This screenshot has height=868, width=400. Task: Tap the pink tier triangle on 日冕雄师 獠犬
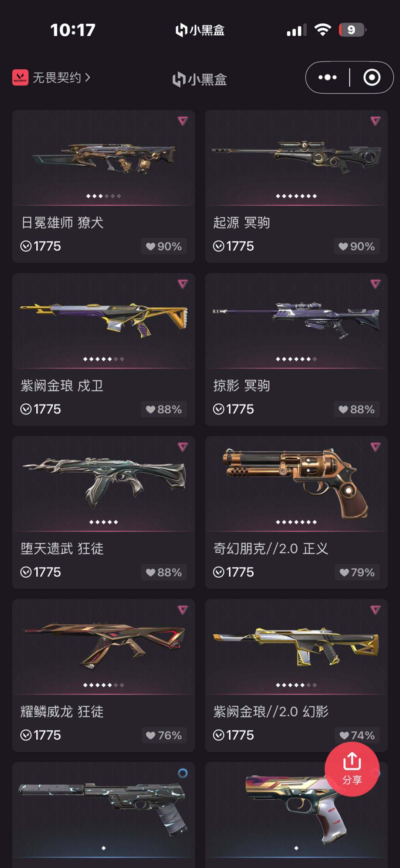(x=183, y=121)
